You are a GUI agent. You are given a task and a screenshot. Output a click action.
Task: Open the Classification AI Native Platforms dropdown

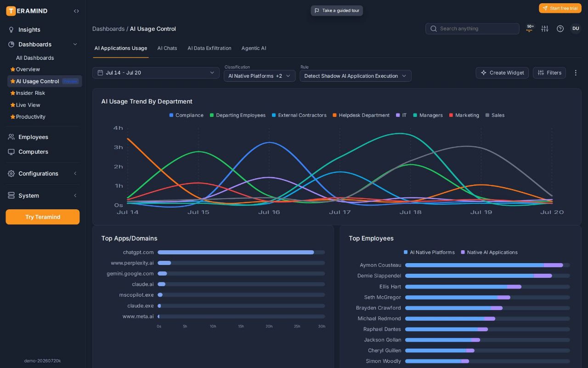click(x=260, y=76)
